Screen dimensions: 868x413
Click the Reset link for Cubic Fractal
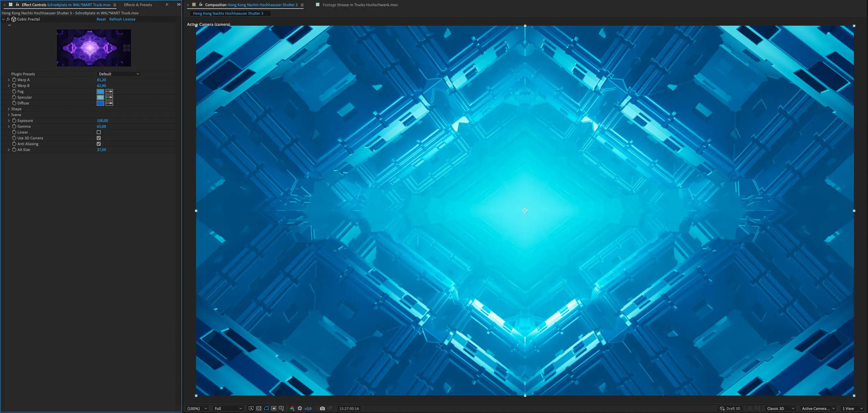coord(101,19)
